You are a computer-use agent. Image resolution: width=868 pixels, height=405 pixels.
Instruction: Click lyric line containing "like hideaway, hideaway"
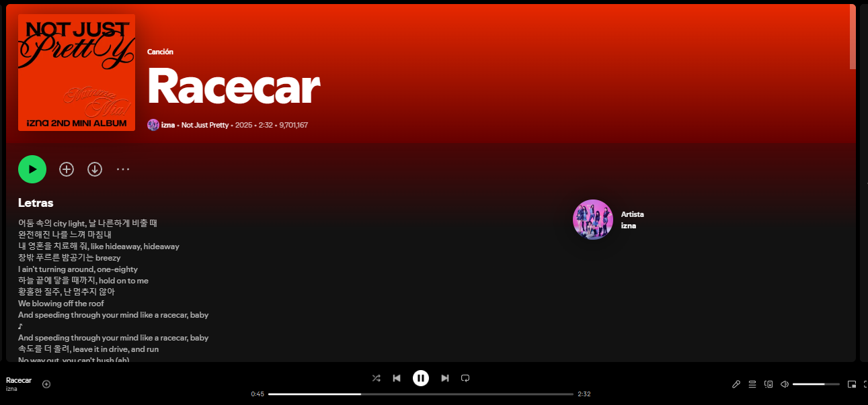pos(99,246)
